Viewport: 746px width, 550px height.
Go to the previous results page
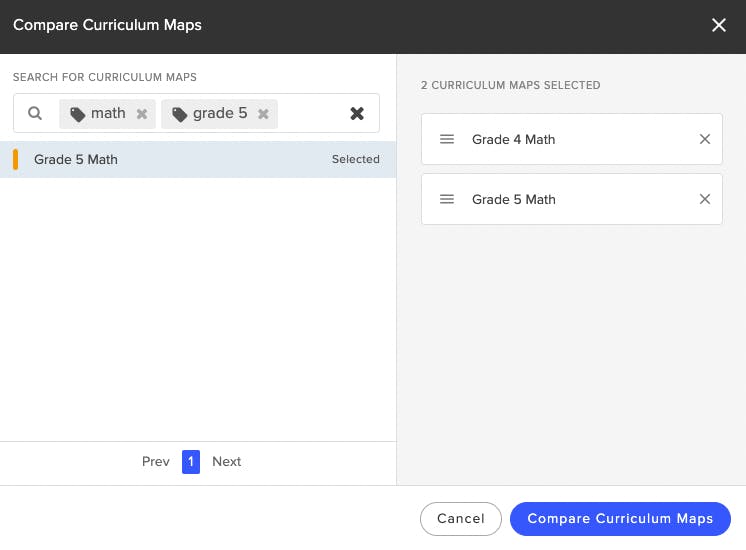156,461
